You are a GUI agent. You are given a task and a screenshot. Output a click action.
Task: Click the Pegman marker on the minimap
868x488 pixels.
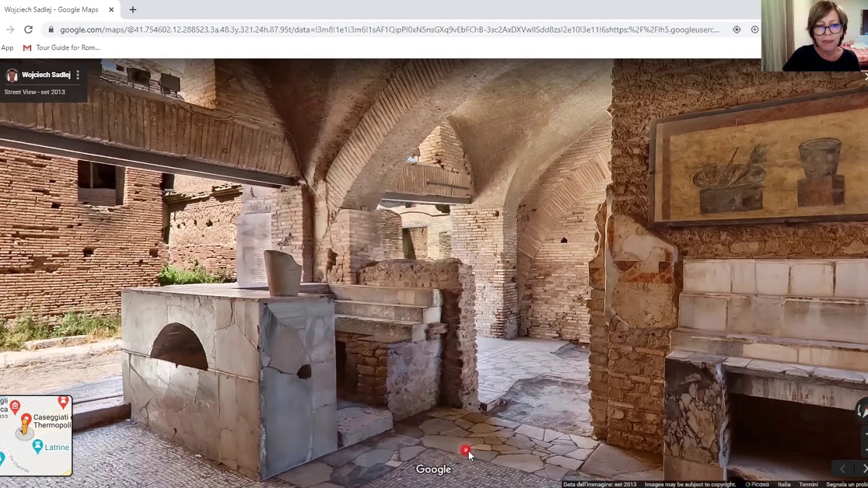(x=25, y=427)
